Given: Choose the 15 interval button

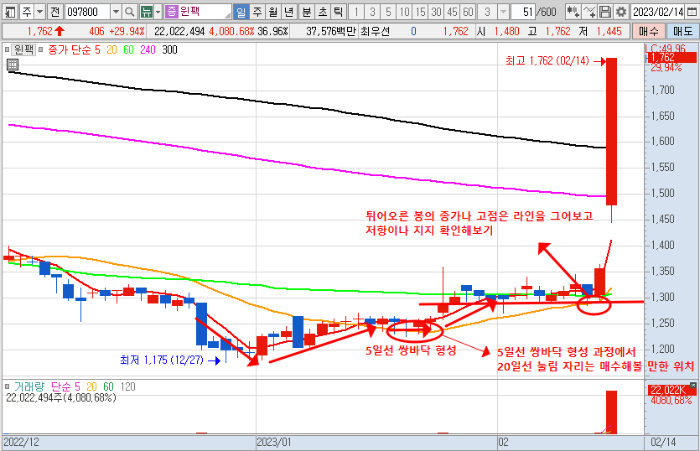Looking at the screenshot, I should point(421,12).
